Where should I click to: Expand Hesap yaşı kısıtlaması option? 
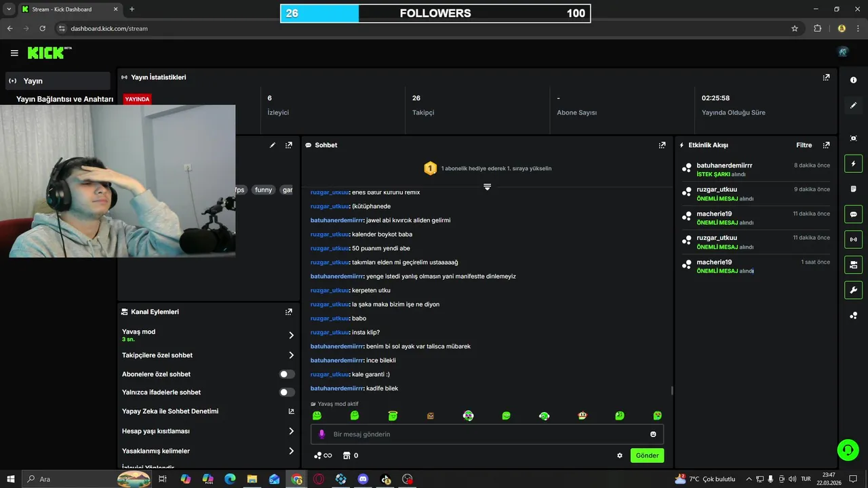pos(208,431)
